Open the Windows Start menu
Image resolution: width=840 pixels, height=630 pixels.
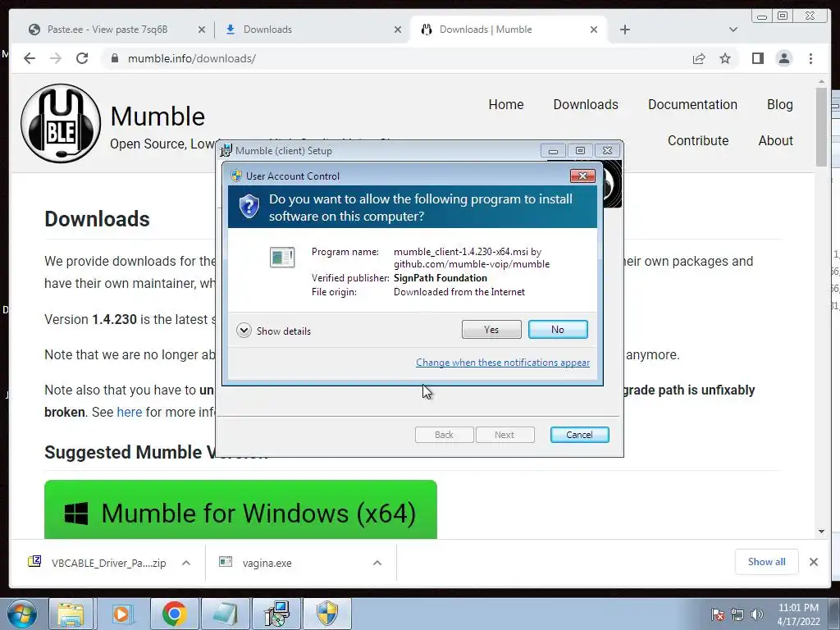[21, 614]
